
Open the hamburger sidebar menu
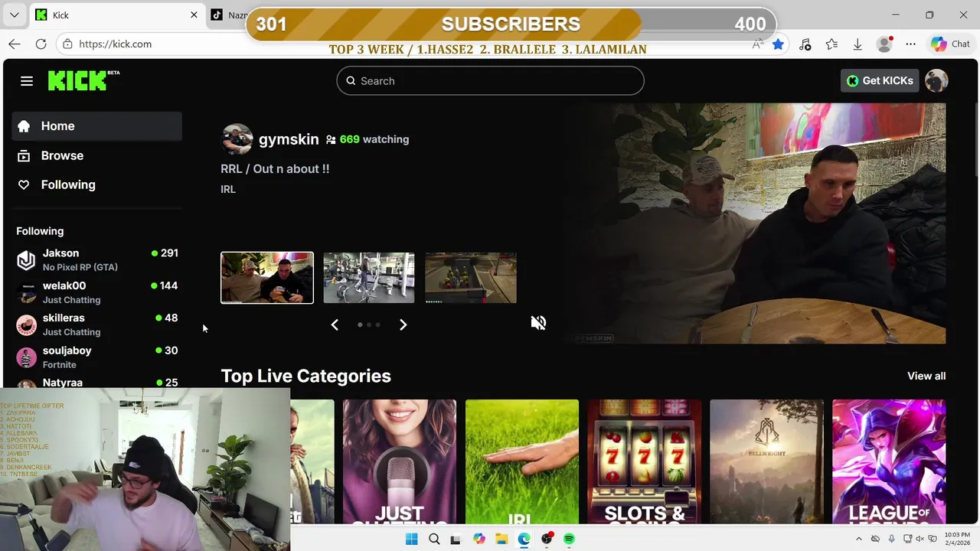[27, 81]
